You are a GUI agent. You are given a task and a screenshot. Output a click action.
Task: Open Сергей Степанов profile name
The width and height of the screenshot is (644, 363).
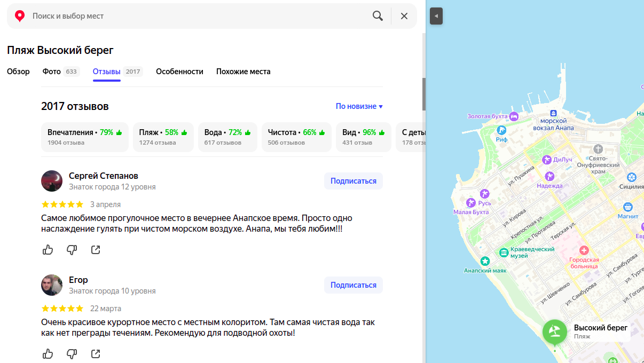click(x=104, y=176)
